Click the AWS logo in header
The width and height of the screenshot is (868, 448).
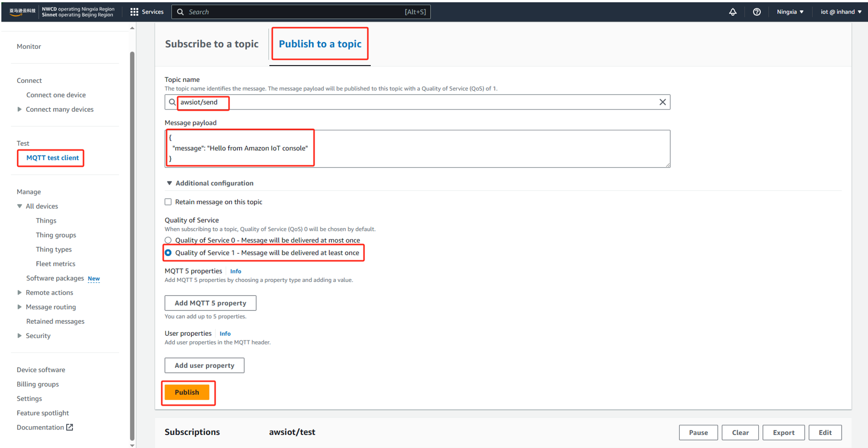(x=22, y=12)
